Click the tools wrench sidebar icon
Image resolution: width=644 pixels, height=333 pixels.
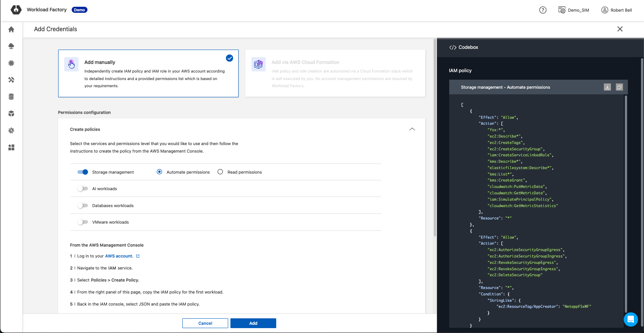(11, 80)
